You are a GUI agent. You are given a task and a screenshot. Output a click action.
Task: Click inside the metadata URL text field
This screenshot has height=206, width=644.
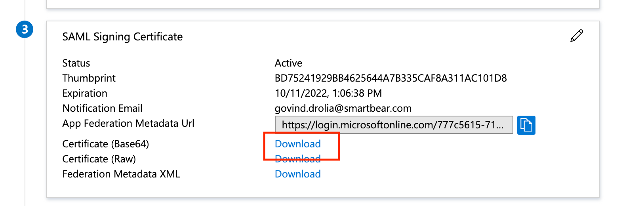393,125
